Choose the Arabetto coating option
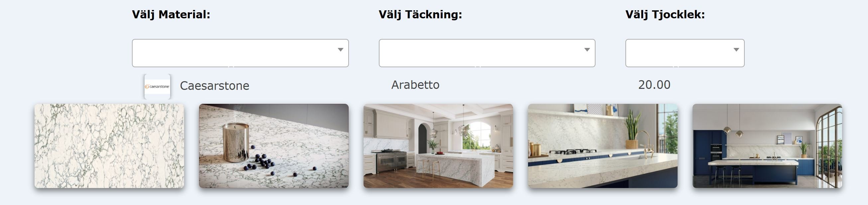Image resolution: width=868 pixels, height=205 pixels. [415, 85]
